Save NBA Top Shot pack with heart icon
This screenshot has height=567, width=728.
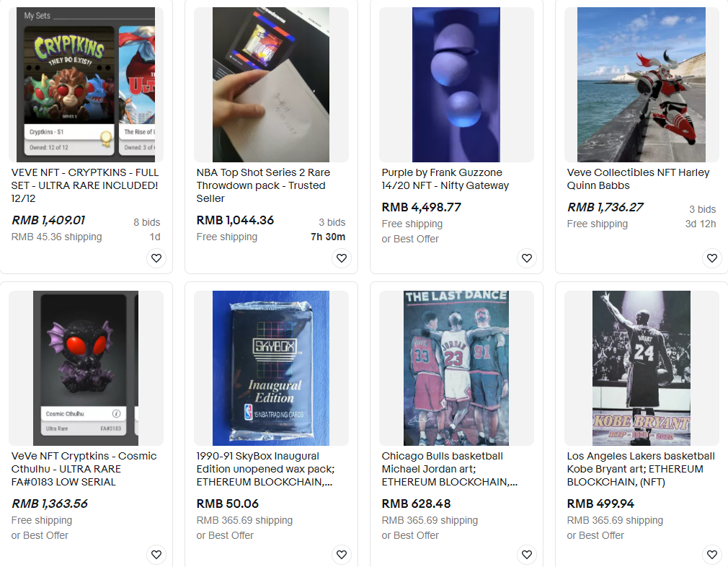point(342,258)
